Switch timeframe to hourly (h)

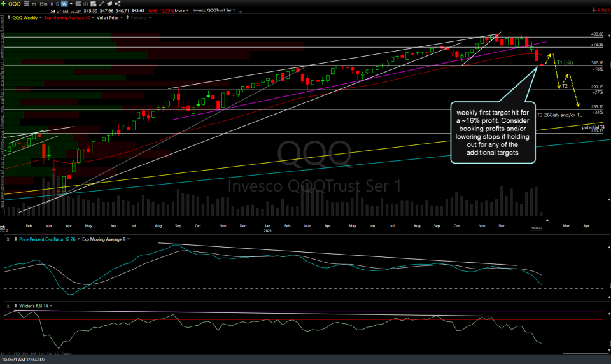coord(52,4)
